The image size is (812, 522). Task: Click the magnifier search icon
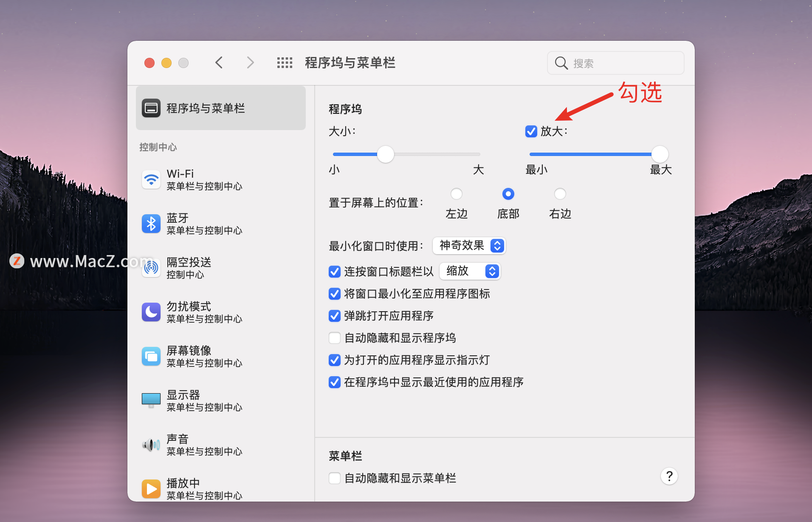click(561, 63)
